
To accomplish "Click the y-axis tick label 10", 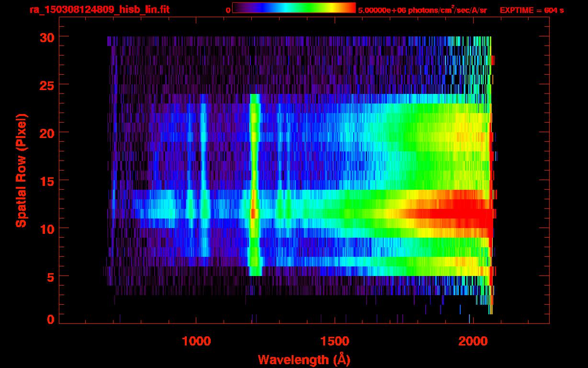I will pos(47,229).
